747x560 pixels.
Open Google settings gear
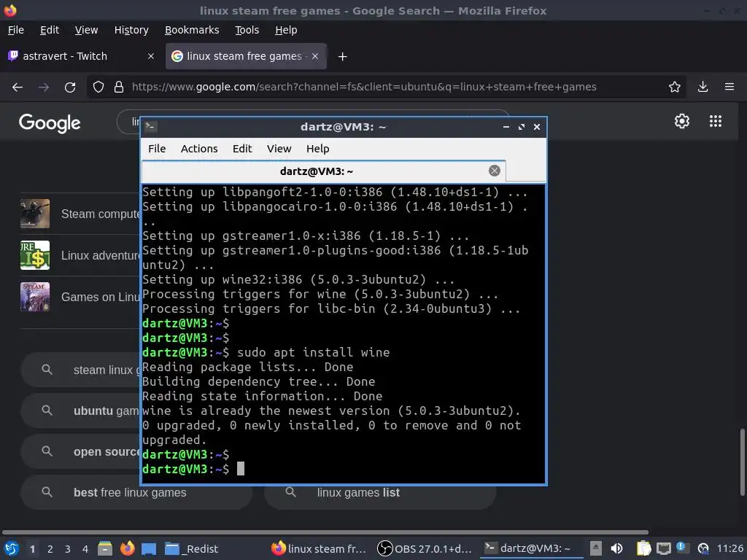[x=682, y=122]
